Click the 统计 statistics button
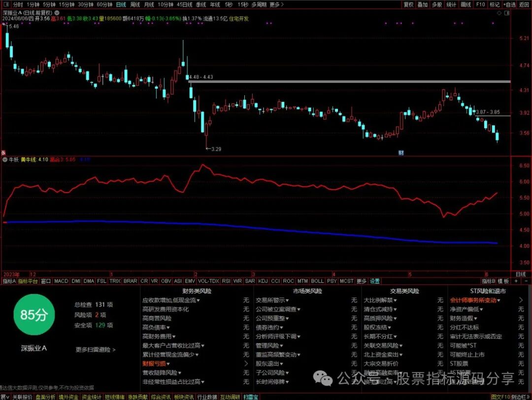This screenshot has height=400, width=532. pyautogui.click(x=451, y=4)
